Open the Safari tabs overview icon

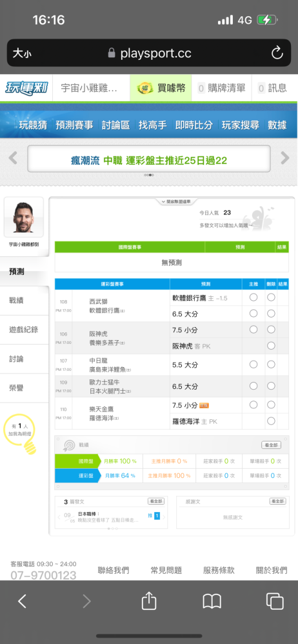click(x=275, y=601)
